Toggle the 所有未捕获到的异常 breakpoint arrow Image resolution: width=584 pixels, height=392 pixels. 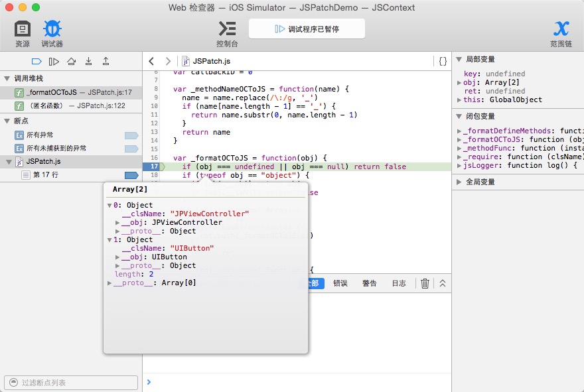131,149
